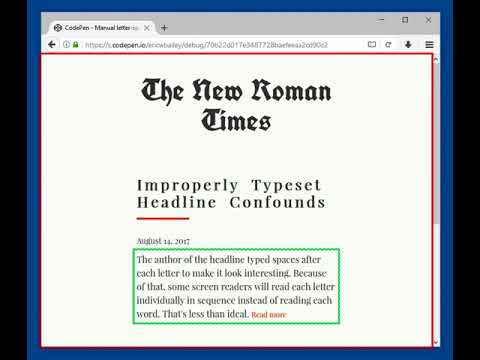Click the article paragraph about the headline
The width and height of the screenshot is (480, 360).
pyautogui.click(x=236, y=286)
